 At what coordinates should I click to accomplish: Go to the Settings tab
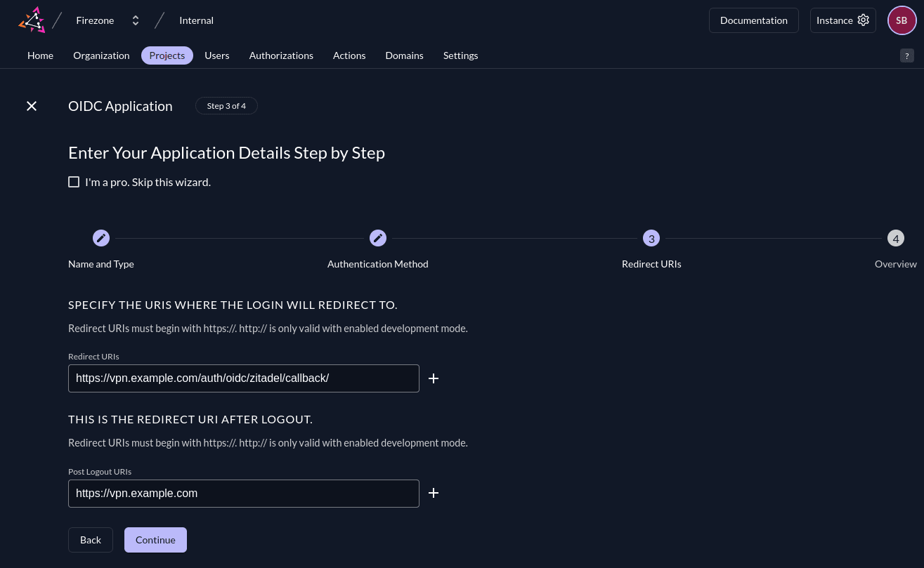pos(460,55)
